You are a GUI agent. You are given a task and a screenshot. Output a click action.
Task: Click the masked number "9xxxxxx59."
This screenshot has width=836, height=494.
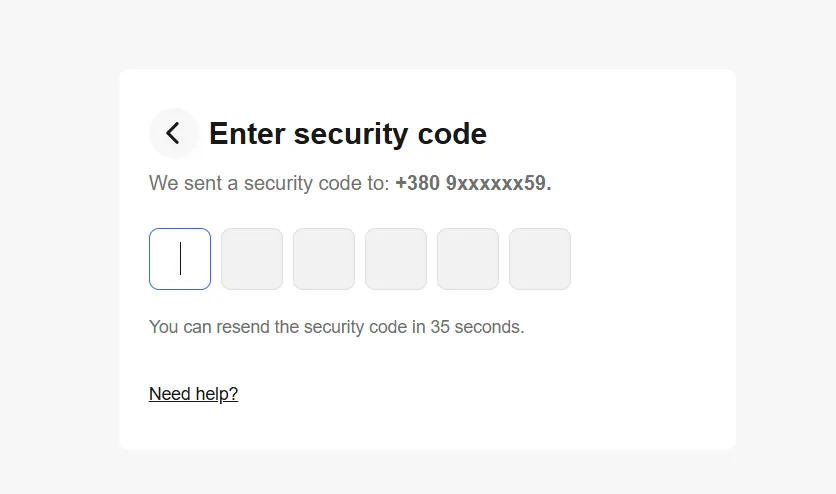[499, 184]
